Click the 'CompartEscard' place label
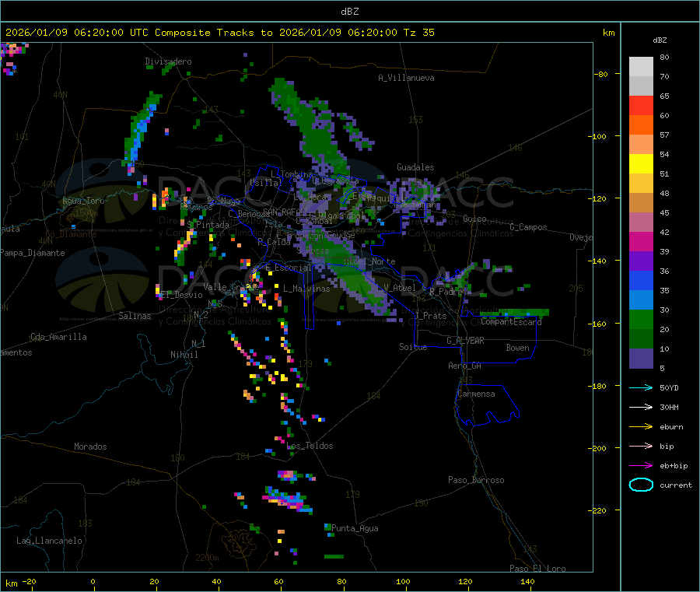The width and height of the screenshot is (700, 592). (511, 321)
